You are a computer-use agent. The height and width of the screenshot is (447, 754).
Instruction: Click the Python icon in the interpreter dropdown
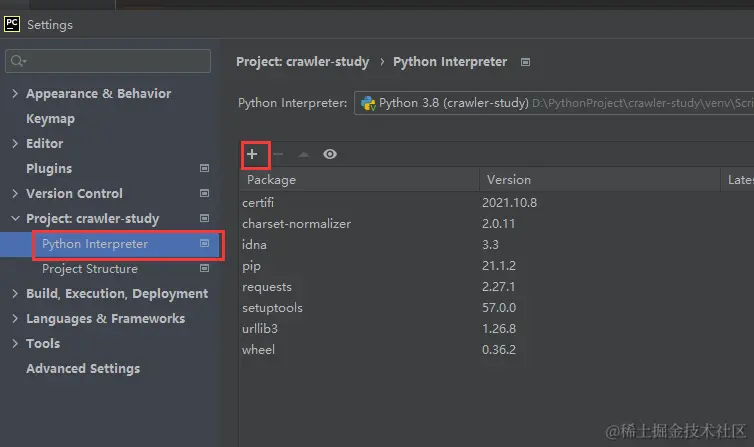pyautogui.click(x=368, y=103)
